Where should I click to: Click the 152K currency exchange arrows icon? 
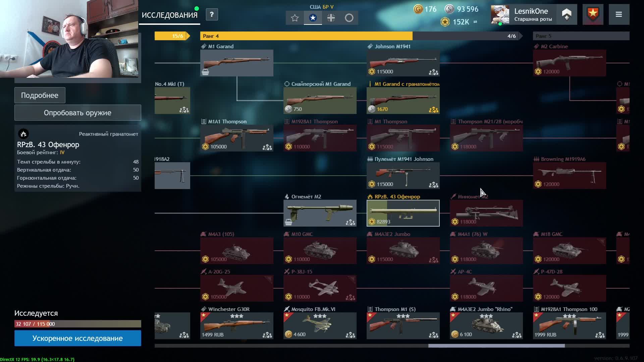(x=475, y=22)
